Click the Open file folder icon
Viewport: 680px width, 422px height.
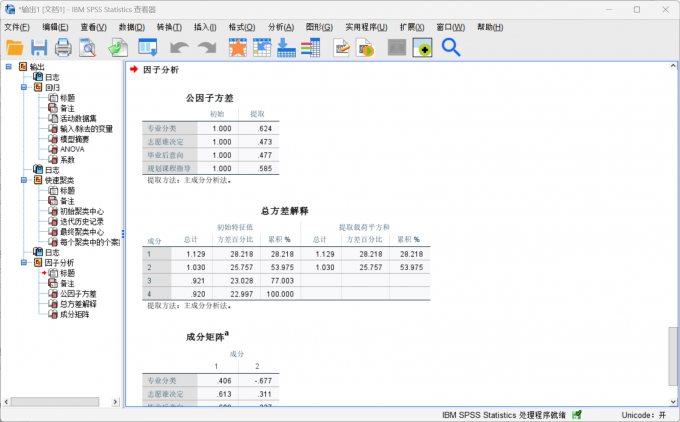pyautogui.click(x=15, y=47)
